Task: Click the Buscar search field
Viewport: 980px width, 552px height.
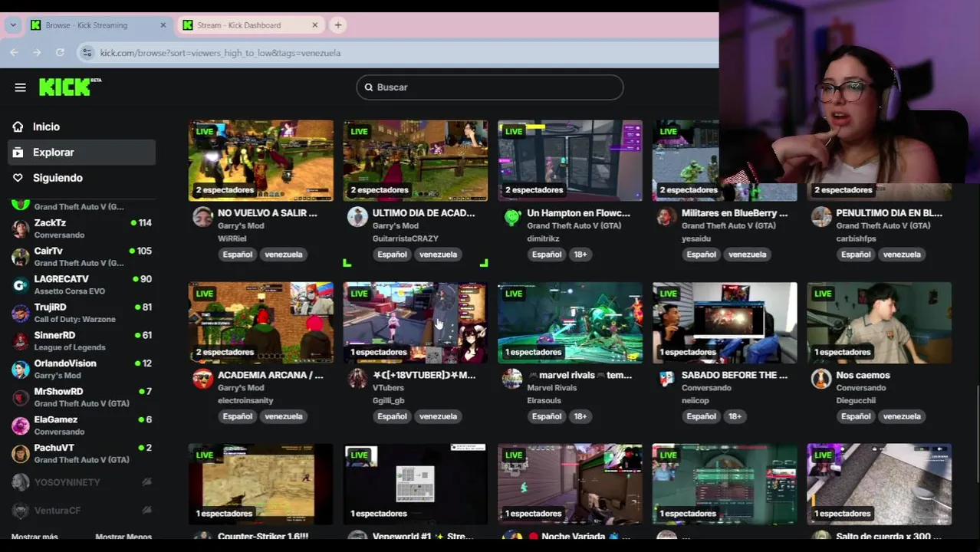Action: (490, 87)
